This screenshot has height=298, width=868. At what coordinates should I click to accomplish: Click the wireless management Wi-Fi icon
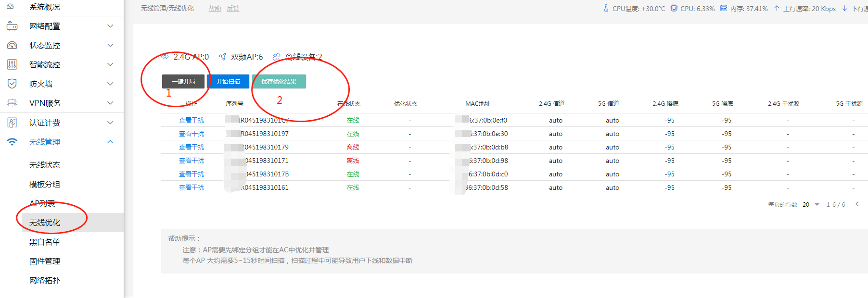click(12, 142)
